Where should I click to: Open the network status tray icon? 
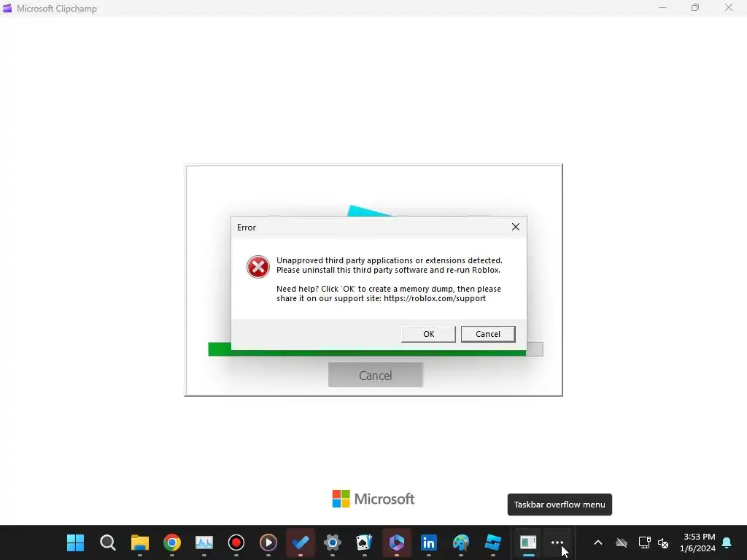click(x=644, y=542)
